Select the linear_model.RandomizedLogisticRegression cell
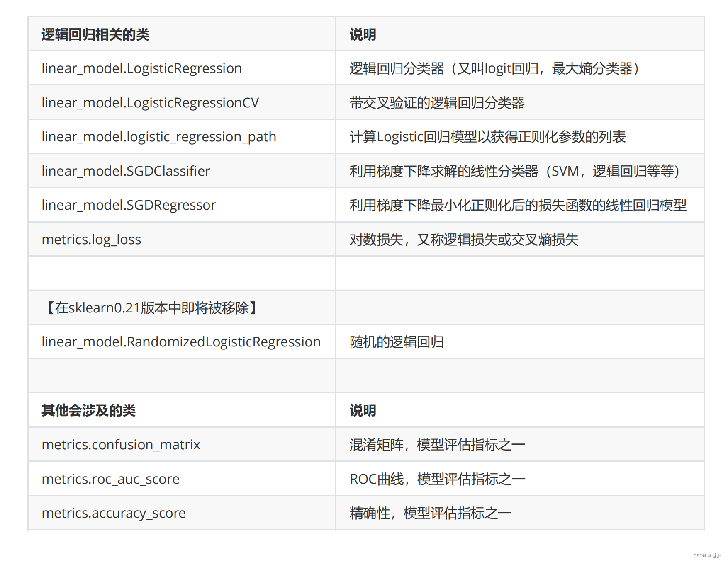Screen dimensions: 728x562 click(x=182, y=342)
